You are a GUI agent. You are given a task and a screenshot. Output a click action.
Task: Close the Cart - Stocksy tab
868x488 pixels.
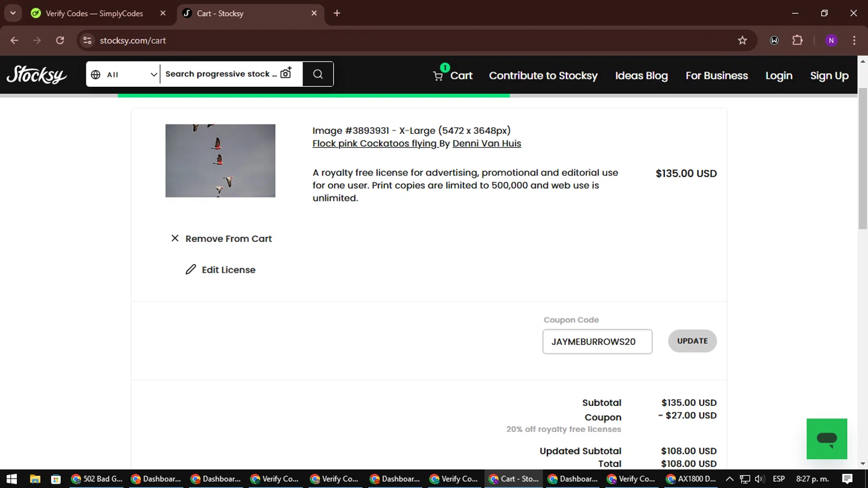pos(314,13)
